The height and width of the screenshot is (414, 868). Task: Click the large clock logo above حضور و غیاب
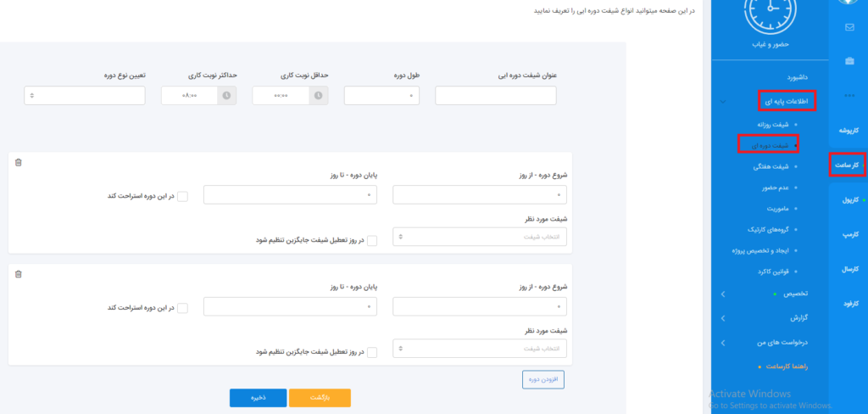tap(771, 14)
